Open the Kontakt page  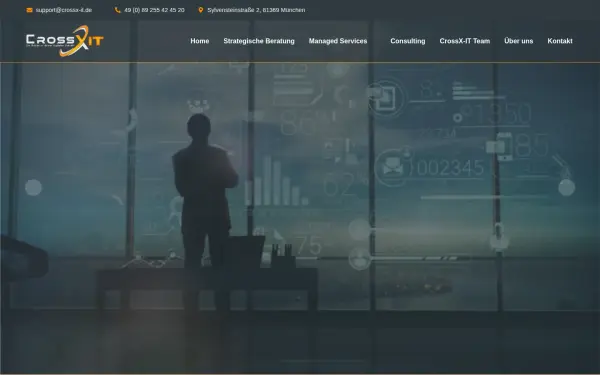coord(560,41)
